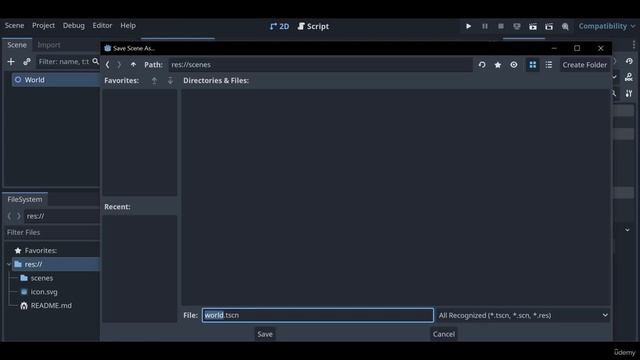Select the FileSystem dock tab
This screenshot has width=640, height=360.
(x=25, y=199)
